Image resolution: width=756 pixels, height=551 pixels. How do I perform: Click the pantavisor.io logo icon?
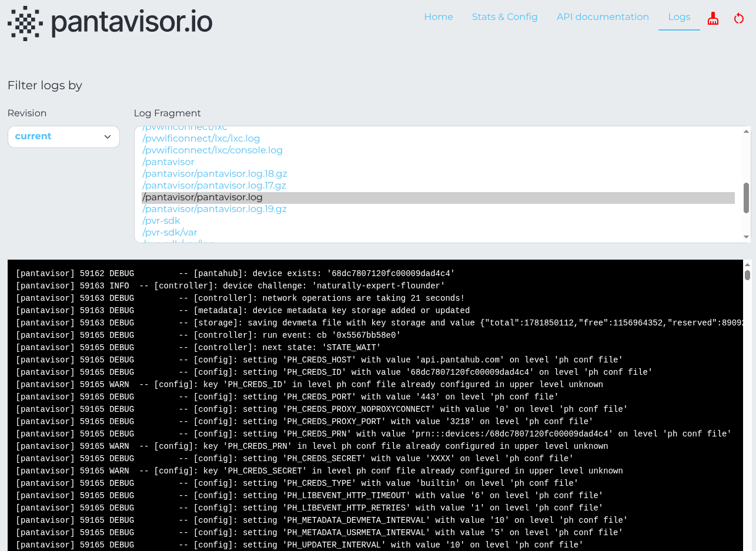[x=25, y=23]
